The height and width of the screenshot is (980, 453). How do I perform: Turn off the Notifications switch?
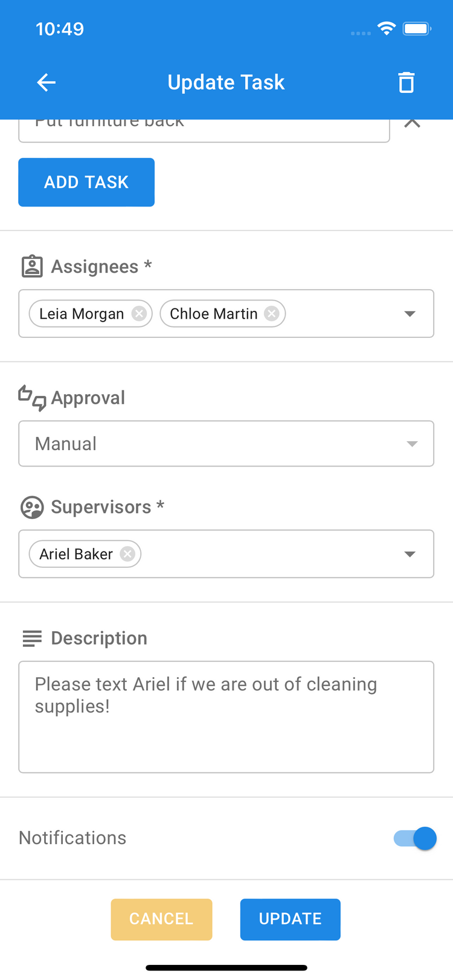click(x=416, y=838)
